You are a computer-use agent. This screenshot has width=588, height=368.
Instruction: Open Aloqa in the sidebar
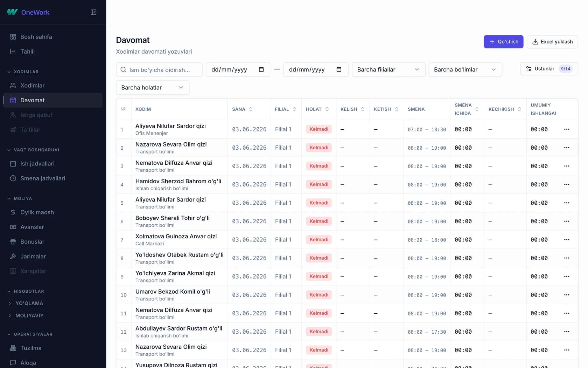click(53, 363)
